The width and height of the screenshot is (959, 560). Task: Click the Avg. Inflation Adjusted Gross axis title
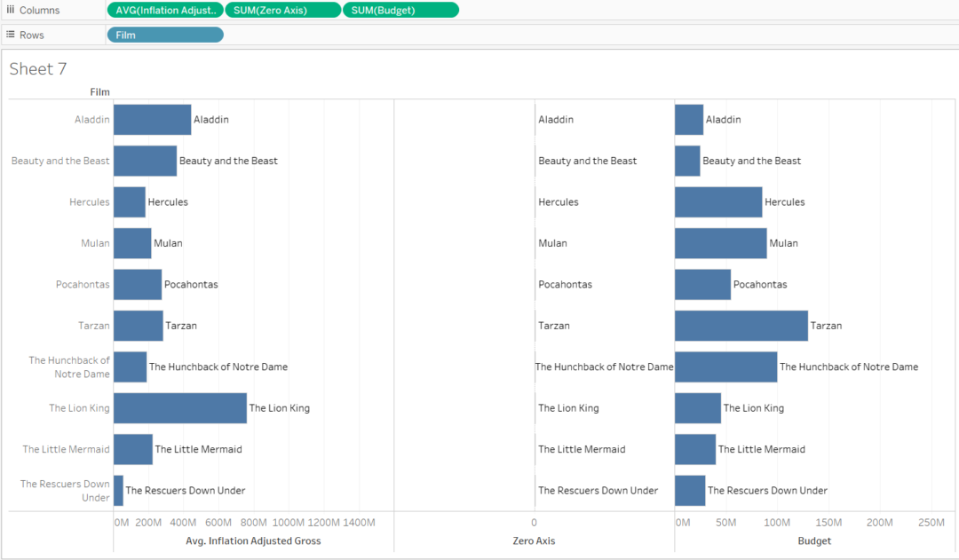pos(256,540)
